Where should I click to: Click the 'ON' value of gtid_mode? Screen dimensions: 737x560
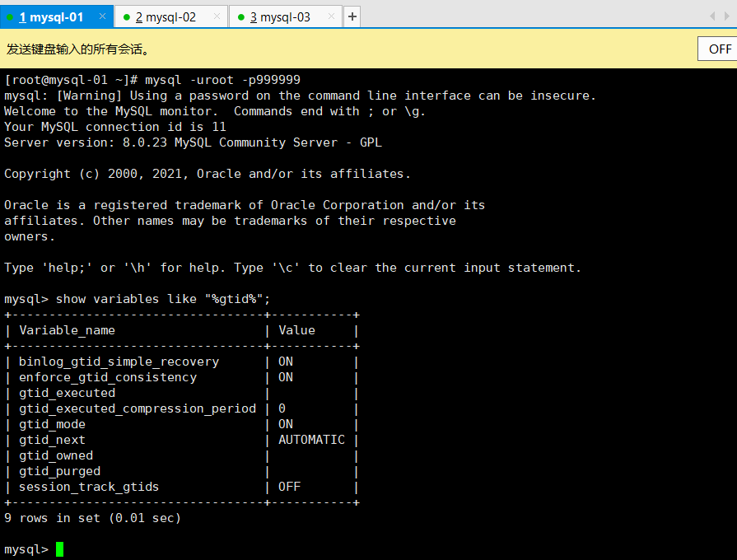tap(285, 424)
